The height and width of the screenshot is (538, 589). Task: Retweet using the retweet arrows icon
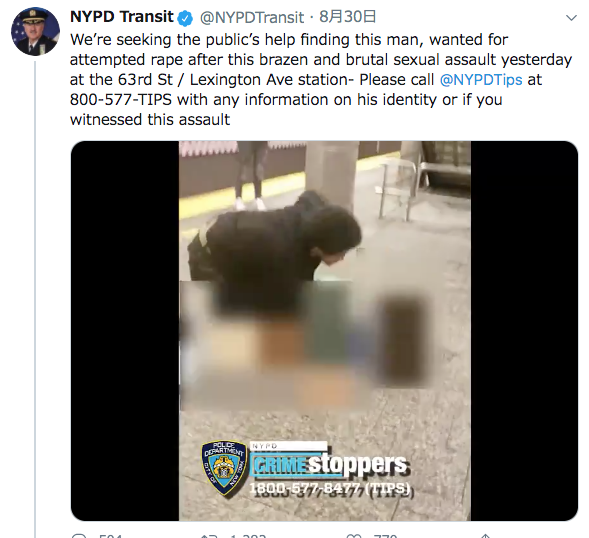(208, 536)
